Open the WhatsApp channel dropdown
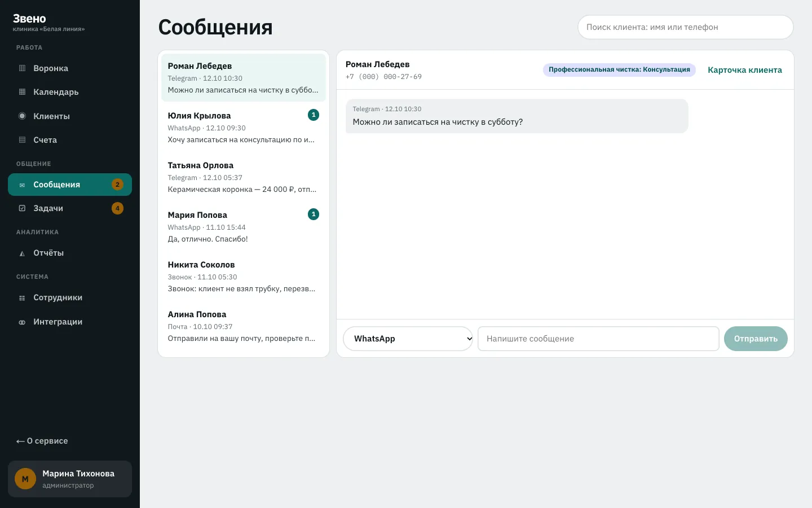812x508 pixels. click(408, 339)
